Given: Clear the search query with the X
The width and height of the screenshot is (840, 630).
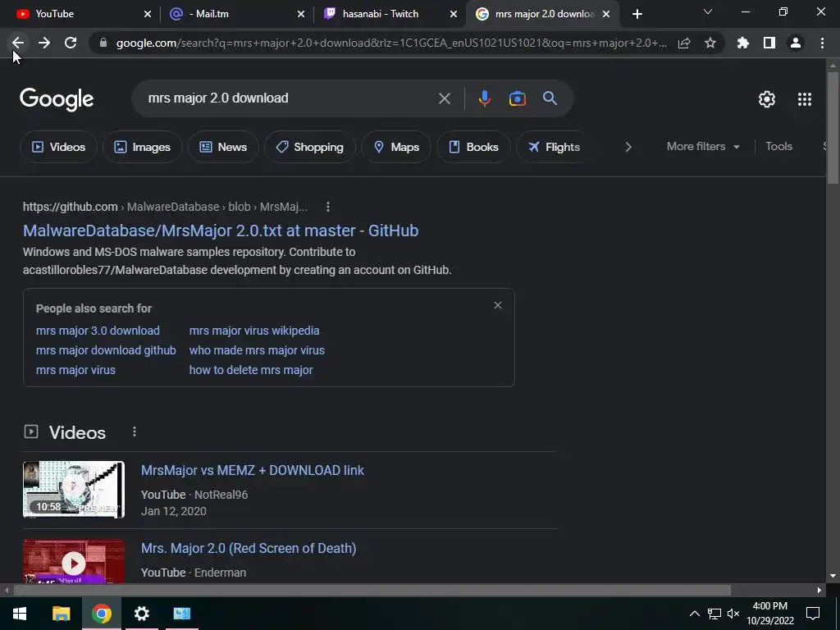Looking at the screenshot, I should [x=444, y=98].
